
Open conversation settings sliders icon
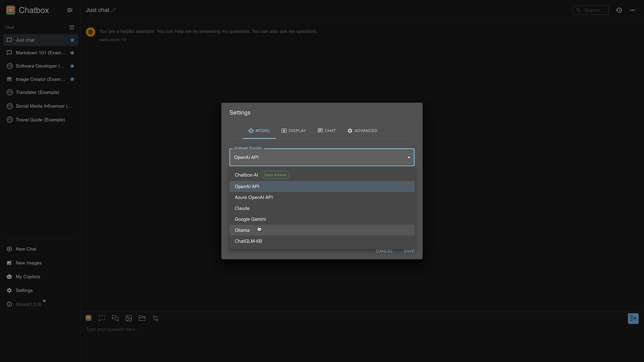click(156, 318)
